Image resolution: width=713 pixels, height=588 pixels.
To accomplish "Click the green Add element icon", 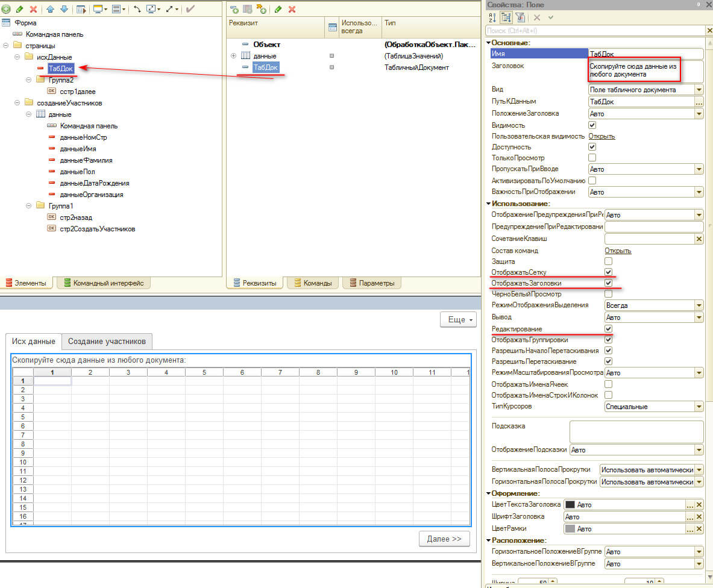I will click(6, 9).
